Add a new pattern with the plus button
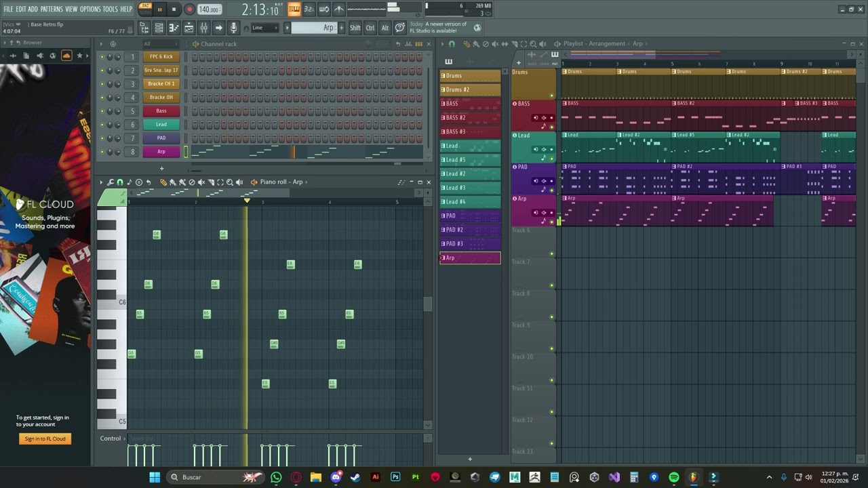This screenshot has width=868, height=488. tap(342, 28)
